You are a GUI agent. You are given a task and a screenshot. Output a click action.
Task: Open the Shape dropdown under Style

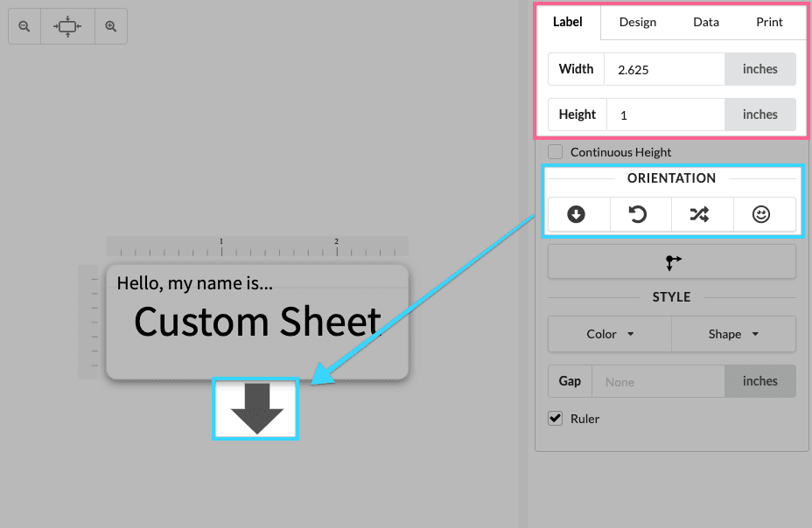(733, 334)
